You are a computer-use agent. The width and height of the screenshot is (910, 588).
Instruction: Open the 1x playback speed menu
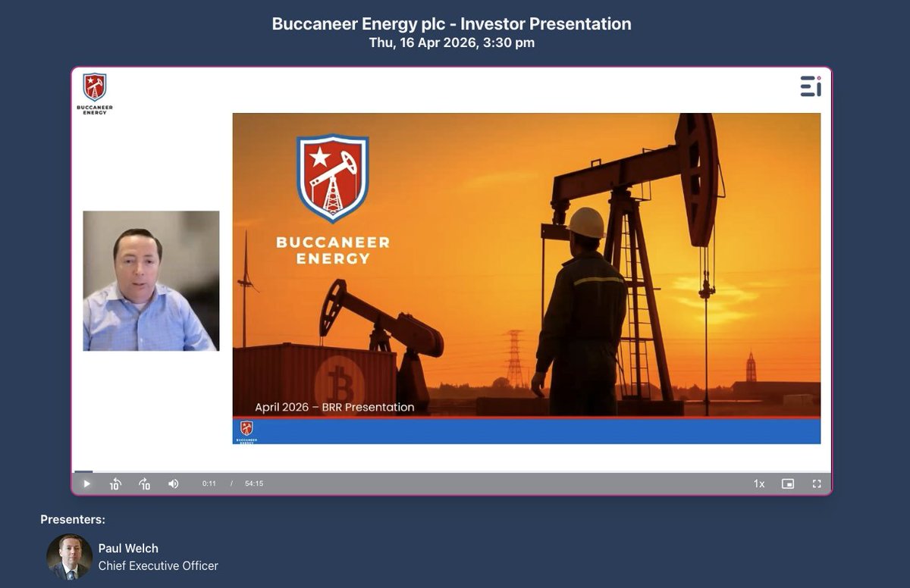pyautogui.click(x=759, y=483)
